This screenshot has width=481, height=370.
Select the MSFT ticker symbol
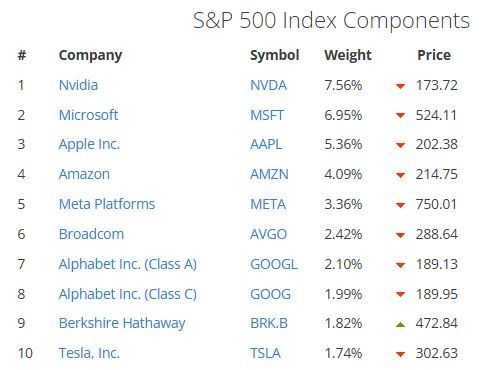pos(267,115)
